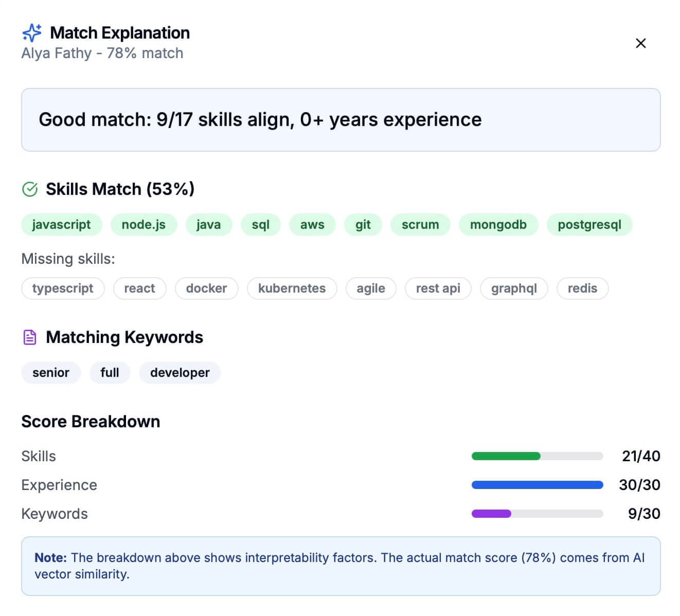
Task: Click the Keywords score progress bar
Action: point(536,514)
